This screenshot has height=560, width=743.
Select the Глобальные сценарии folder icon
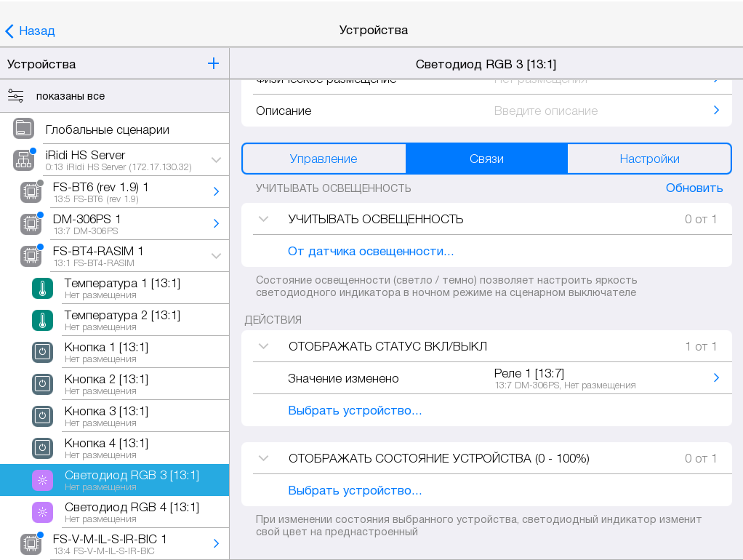point(23,129)
